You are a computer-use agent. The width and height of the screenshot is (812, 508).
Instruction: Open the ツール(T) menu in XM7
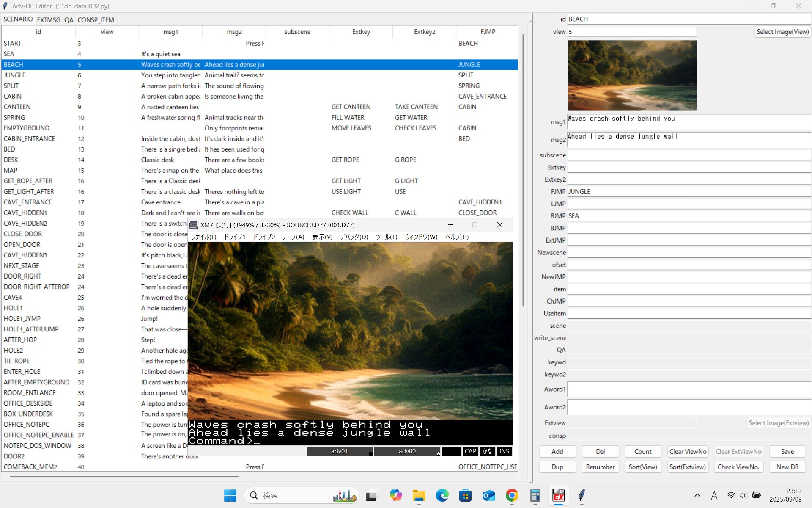click(386, 237)
